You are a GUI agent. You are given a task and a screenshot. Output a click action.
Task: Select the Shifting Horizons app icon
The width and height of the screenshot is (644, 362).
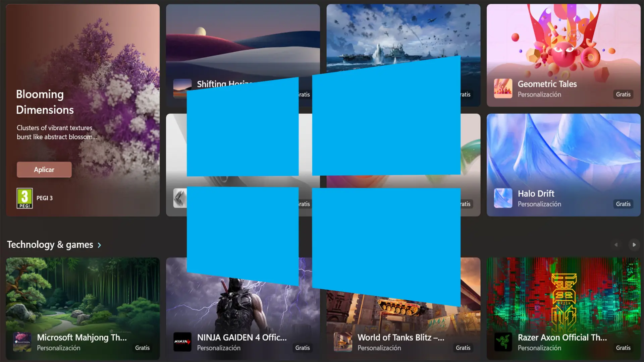182,89
